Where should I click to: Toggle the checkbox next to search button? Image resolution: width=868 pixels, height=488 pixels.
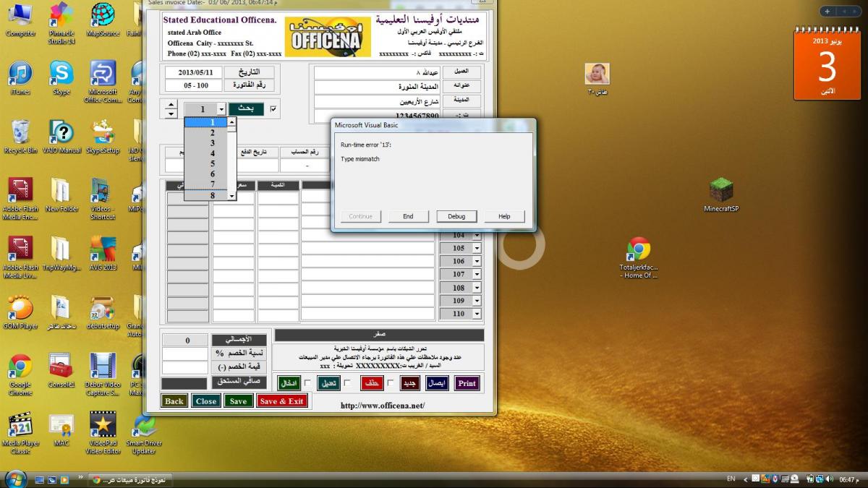click(273, 109)
